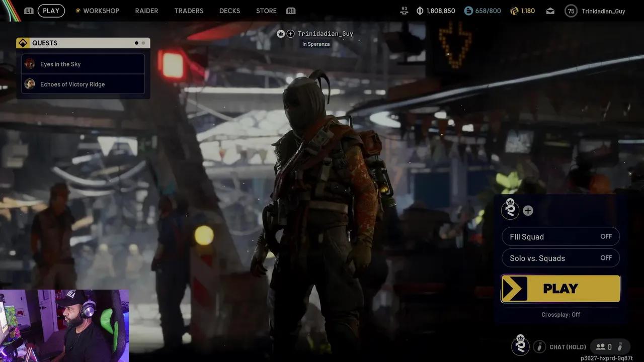644x362 pixels.
Task: Click the icon right of the friends count
Action: [x=620, y=347]
